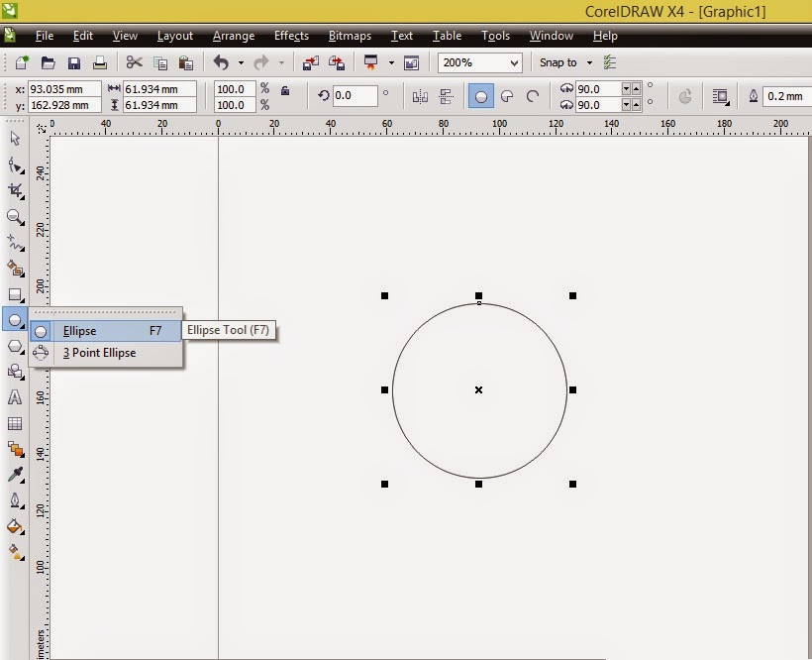Mirror the object vertically
Screen dimensions: 812x660
446,96
